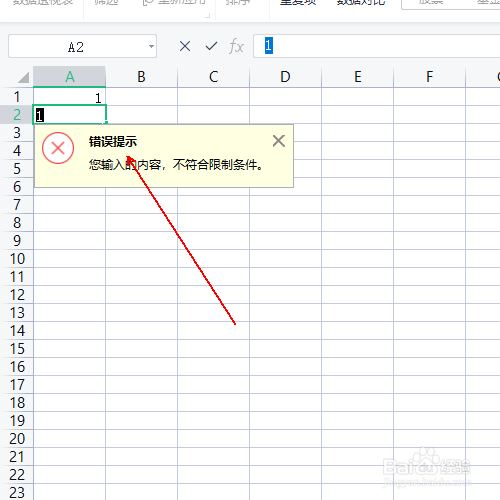
Task: Select row 22 header
Action: 17,475
